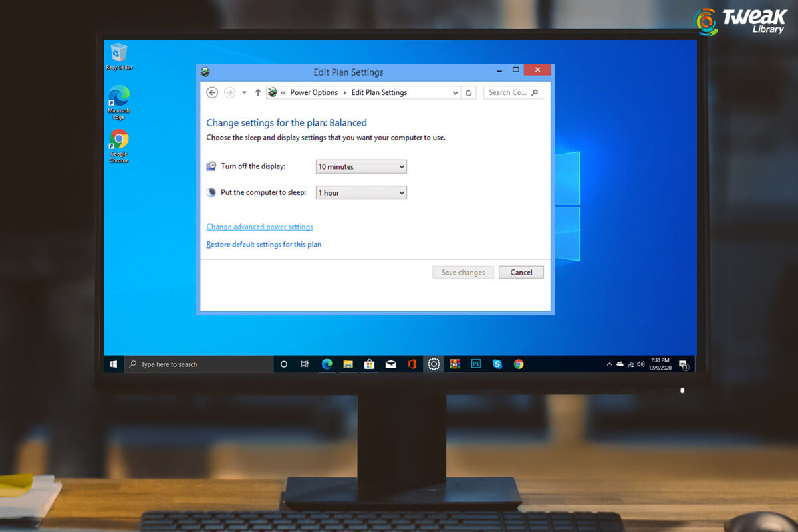Select Power Options in the breadcrumb bar
Viewport: 798px width, 532px height.
[314, 92]
